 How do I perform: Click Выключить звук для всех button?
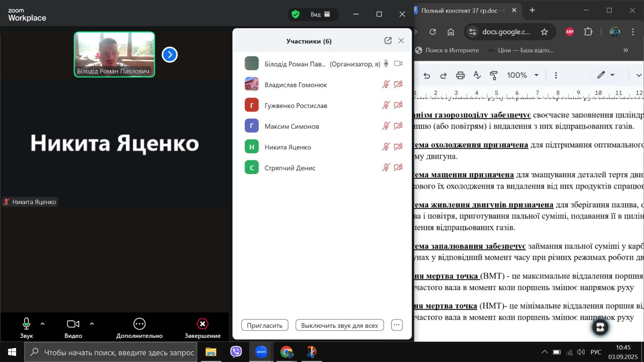tap(340, 325)
